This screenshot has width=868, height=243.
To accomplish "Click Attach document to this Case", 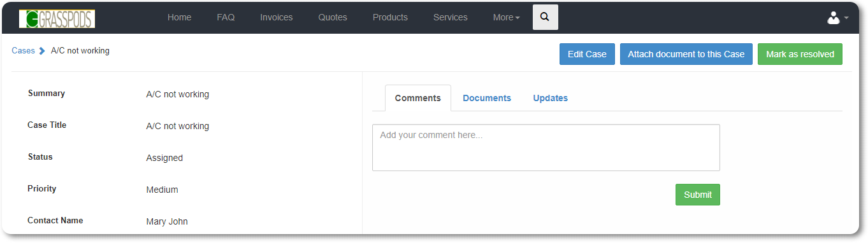I will 686,54.
